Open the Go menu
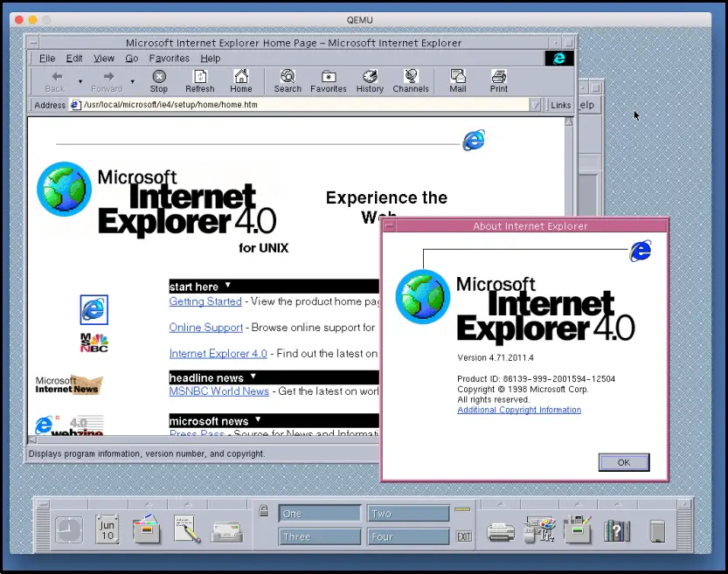The width and height of the screenshot is (728, 574). (x=132, y=59)
